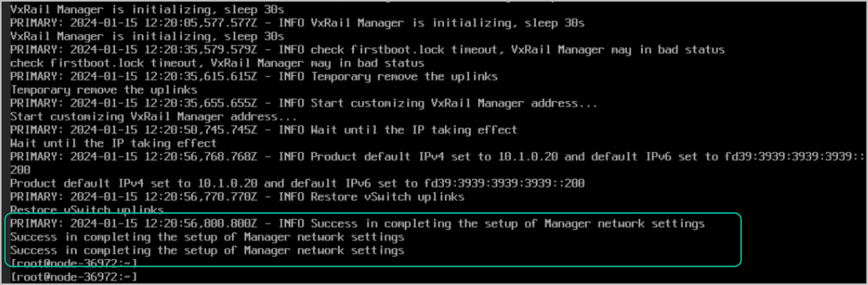The image size is (868, 285).
Task: Click the unprefixed "Start customizing VxRail Manager address..." line
Action: [153, 116]
